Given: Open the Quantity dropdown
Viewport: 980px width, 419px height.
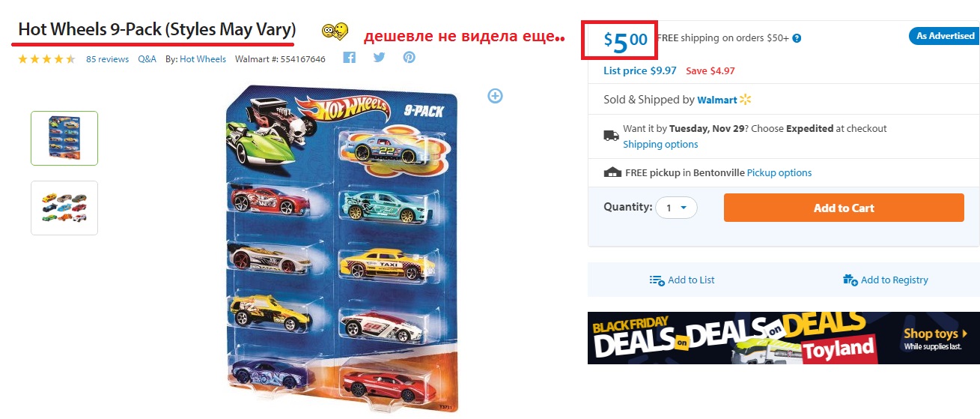Looking at the screenshot, I should 676,208.
